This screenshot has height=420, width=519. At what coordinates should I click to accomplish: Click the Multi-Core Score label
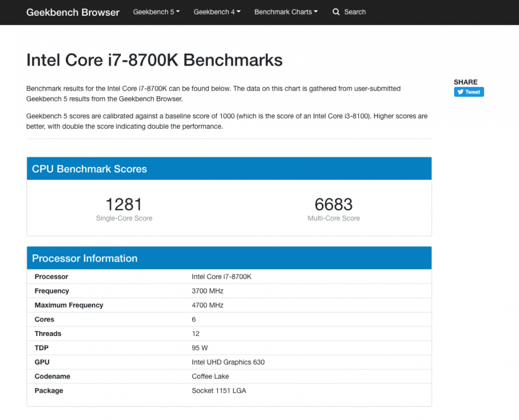pos(334,218)
